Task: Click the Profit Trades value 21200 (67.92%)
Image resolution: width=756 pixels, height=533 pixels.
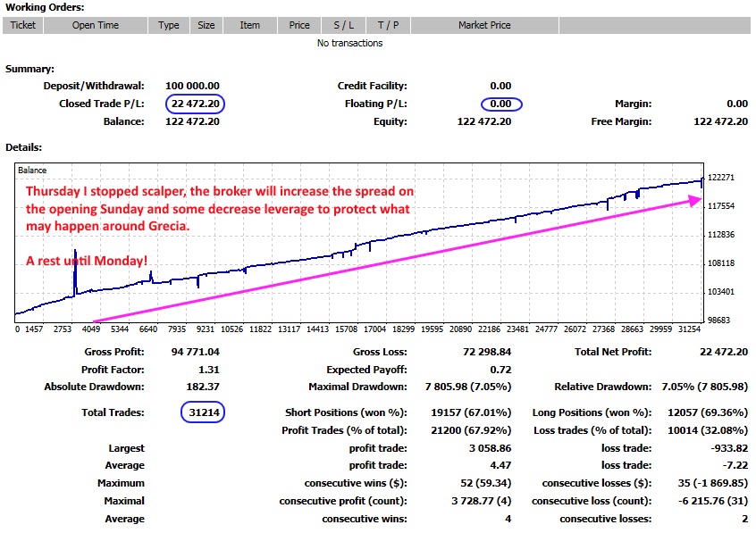Action: 471,430
